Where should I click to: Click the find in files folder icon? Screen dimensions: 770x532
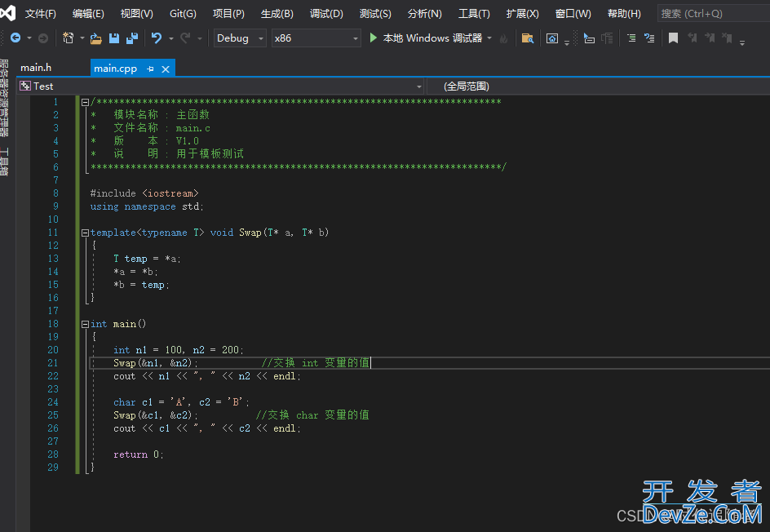[x=528, y=38]
